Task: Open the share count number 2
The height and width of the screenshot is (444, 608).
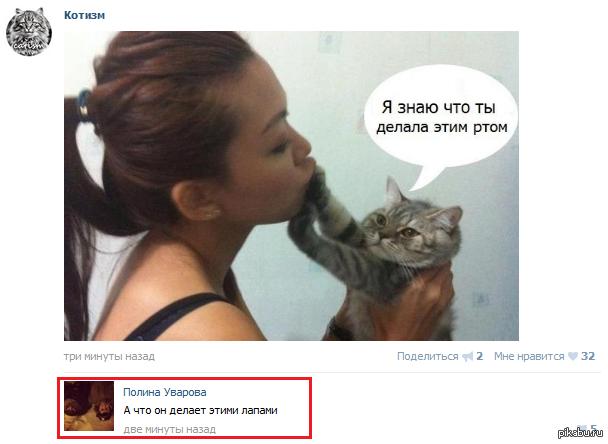Action: pos(480,356)
